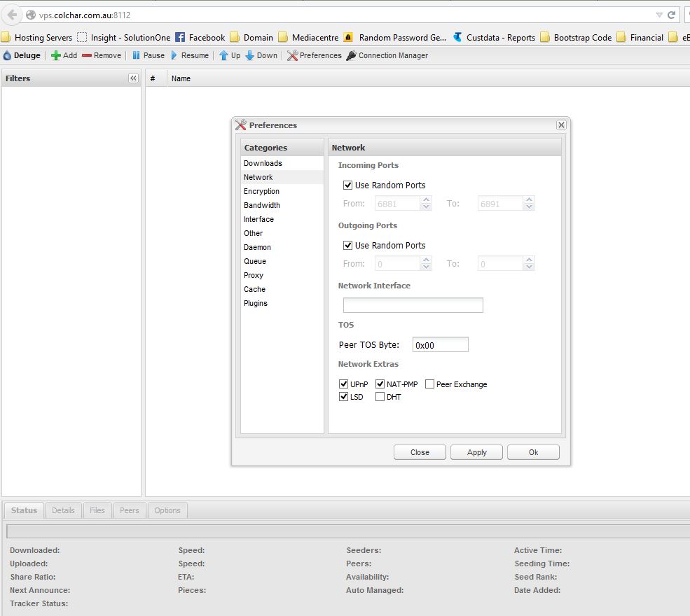This screenshot has width=690, height=616.
Task: Disable the UPnP checkbox
Action: [343, 384]
